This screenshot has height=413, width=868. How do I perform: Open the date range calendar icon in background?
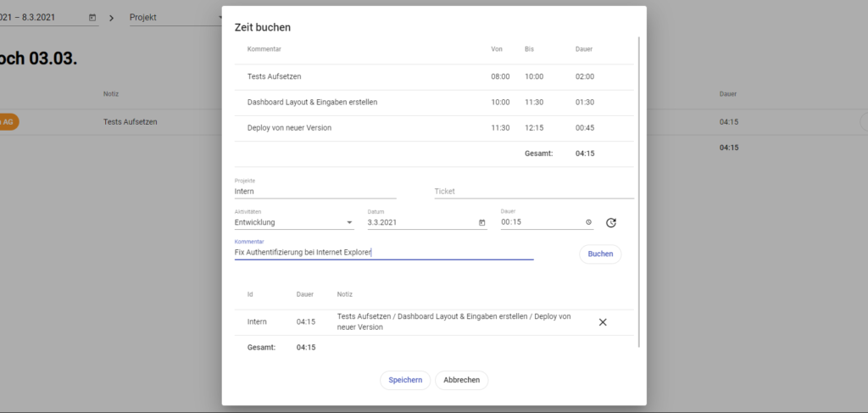(92, 17)
